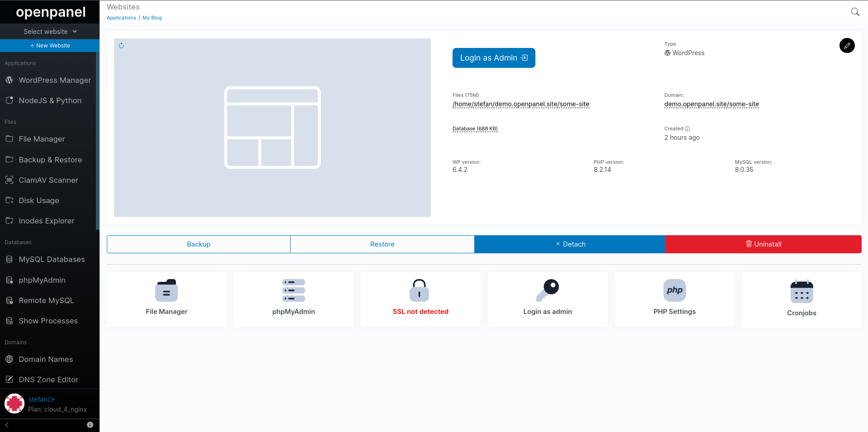This screenshot has width=868, height=432.
Task: Open the PHP Settings card
Action: point(674,299)
